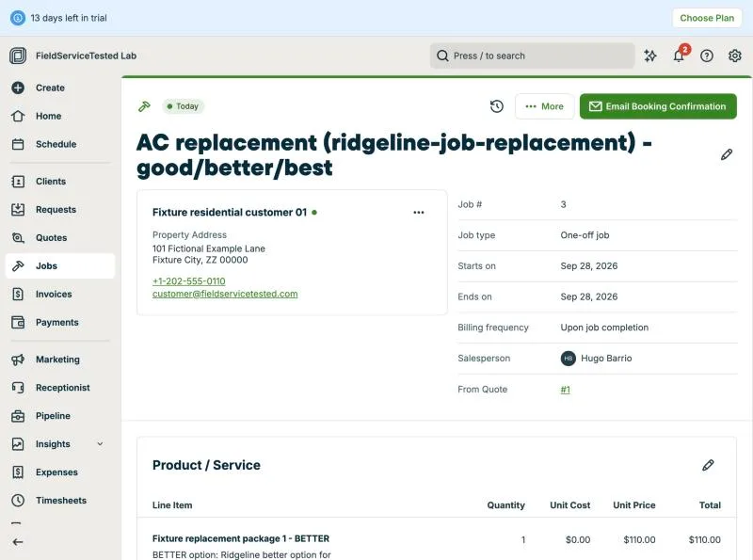Open Insights section
The width and height of the screenshot is (753, 560).
[x=53, y=444]
